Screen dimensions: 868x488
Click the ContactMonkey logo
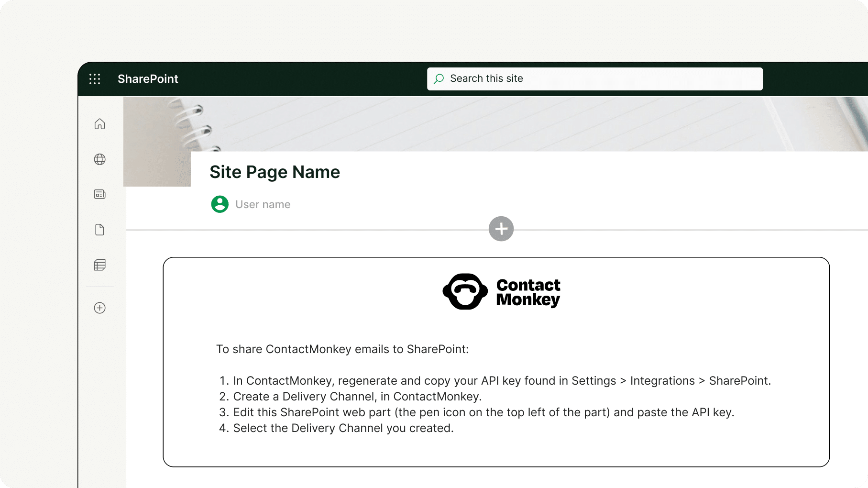[x=501, y=292]
